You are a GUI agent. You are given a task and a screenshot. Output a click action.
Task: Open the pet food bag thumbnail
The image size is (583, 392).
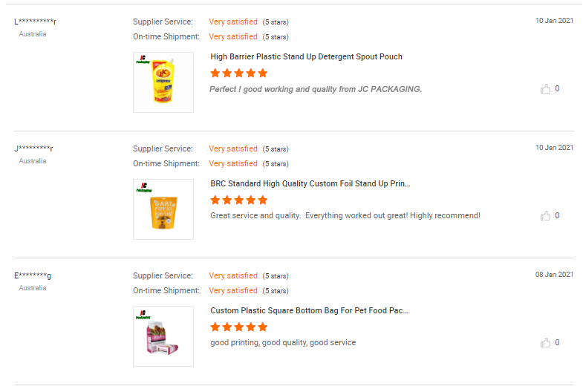pyautogui.click(x=163, y=336)
